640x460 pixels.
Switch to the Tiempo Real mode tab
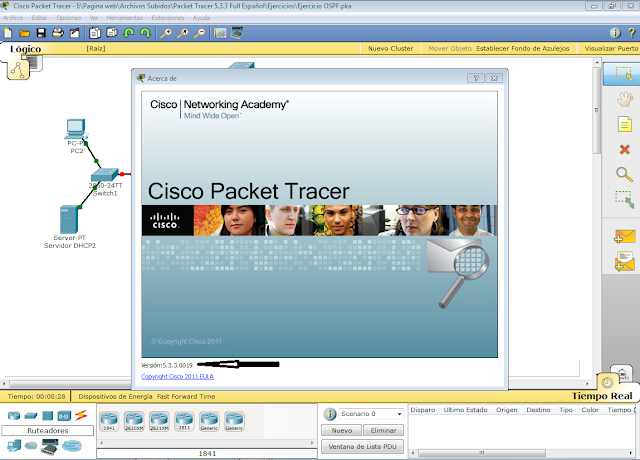tap(602, 396)
